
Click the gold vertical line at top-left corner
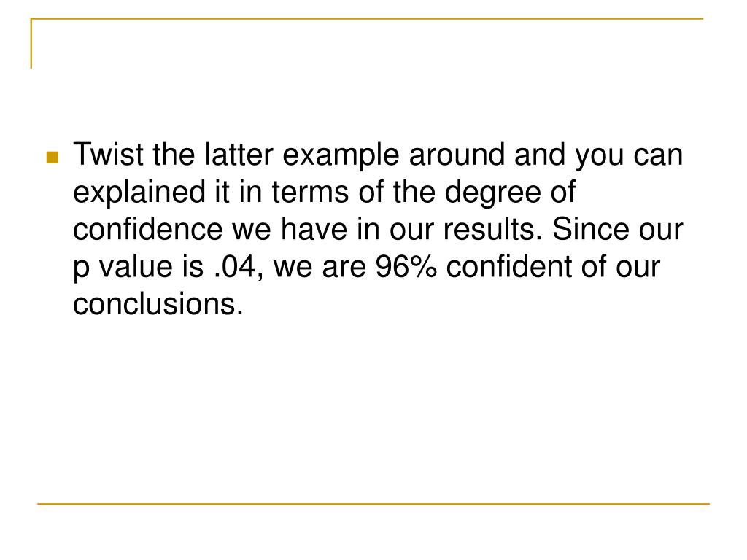31,43
